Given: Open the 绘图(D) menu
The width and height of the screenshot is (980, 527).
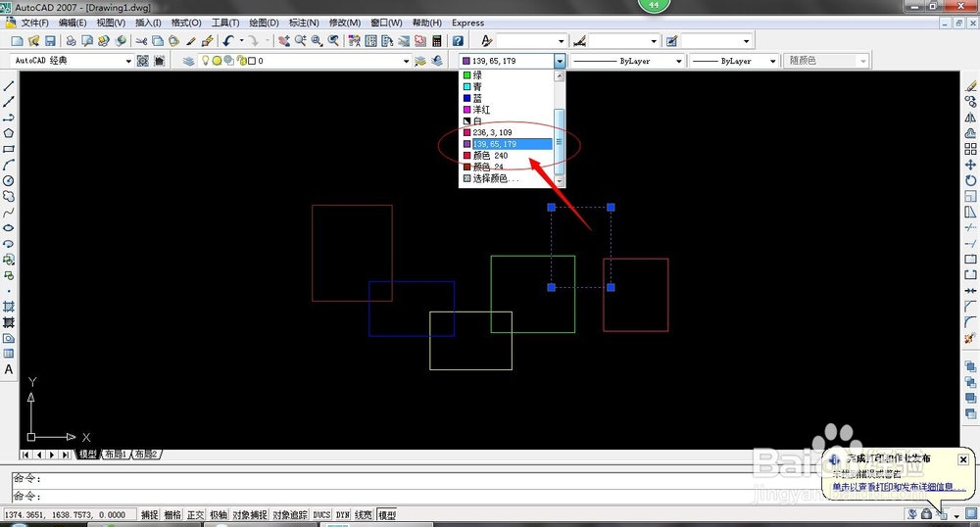Looking at the screenshot, I should pos(264,23).
